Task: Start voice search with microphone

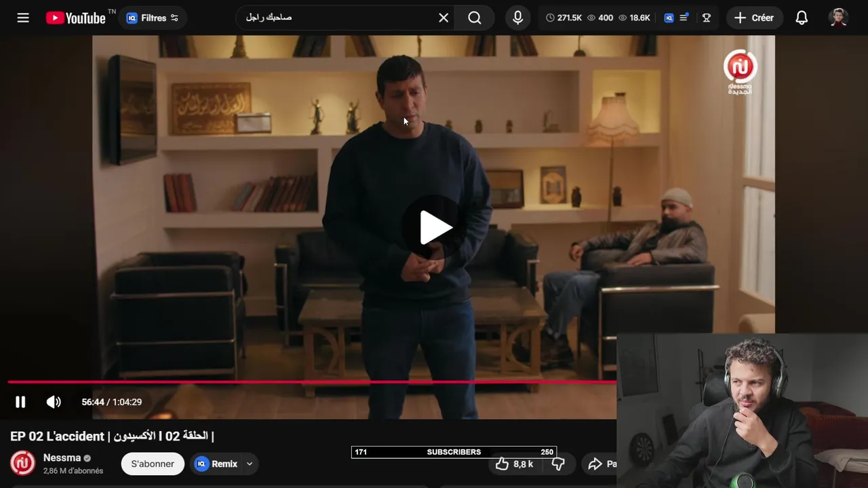Action: click(x=518, y=18)
